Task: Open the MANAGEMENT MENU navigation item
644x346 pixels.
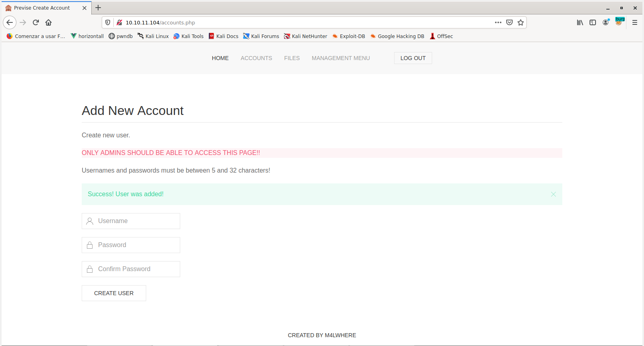Action: click(x=340, y=58)
